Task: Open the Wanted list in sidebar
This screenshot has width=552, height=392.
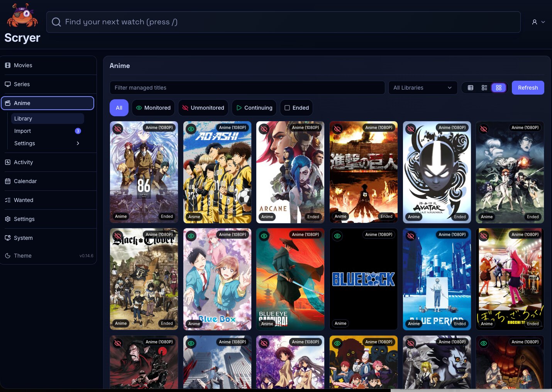Action: (x=48, y=200)
